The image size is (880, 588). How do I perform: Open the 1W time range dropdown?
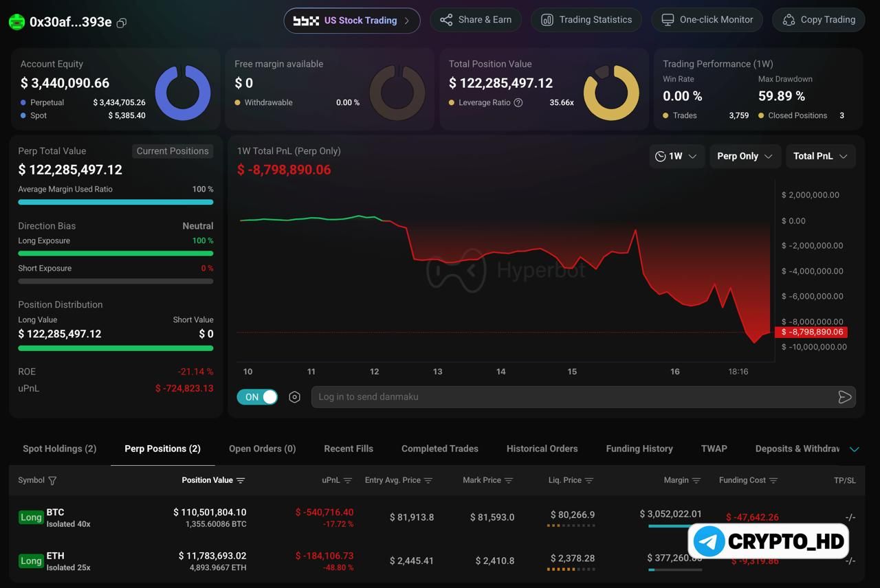676,156
